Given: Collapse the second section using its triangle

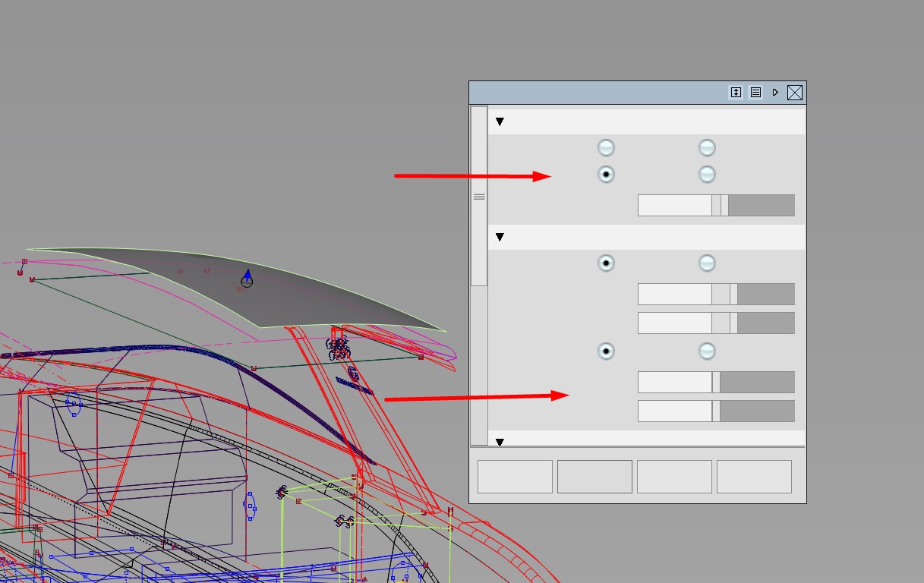Looking at the screenshot, I should tap(500, 237).
